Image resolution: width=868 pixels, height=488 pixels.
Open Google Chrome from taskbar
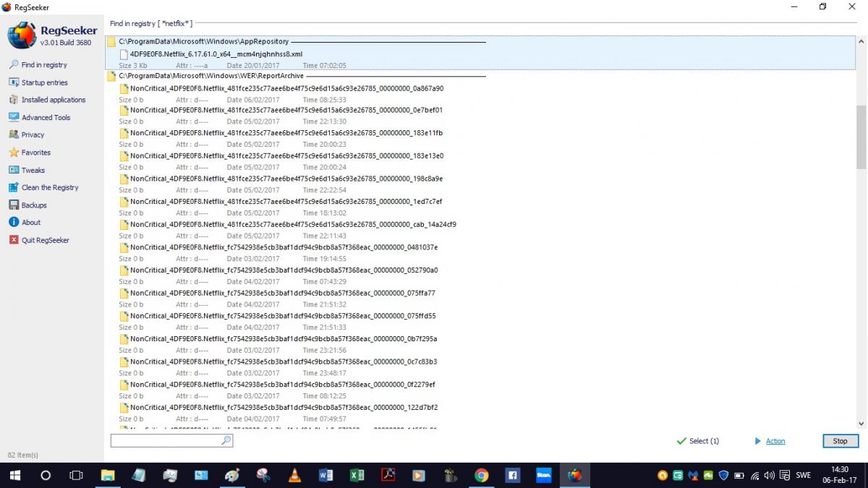point(481,475)
